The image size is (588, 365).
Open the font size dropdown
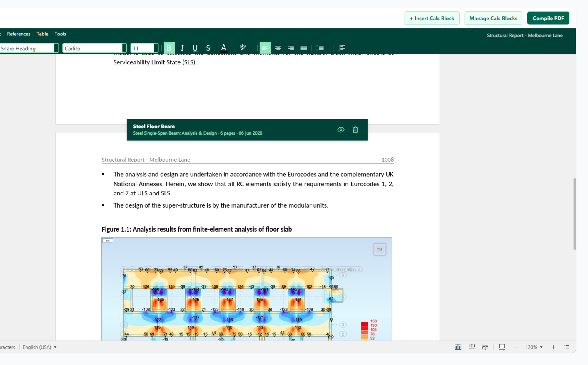click(x=156, y=48)
